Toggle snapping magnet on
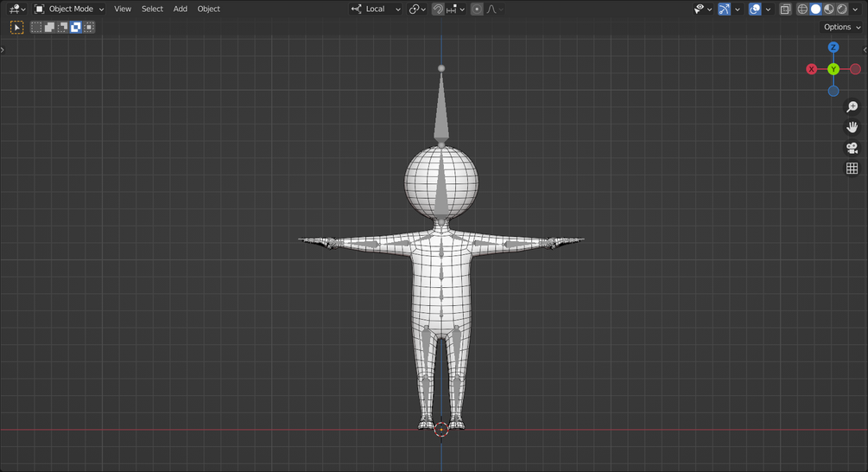This screenshot has height=472, width=868. click(437, 9)
